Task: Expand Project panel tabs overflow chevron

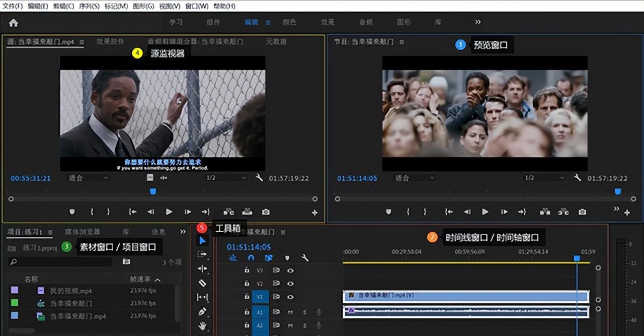Action: click(x=183, y=232)
